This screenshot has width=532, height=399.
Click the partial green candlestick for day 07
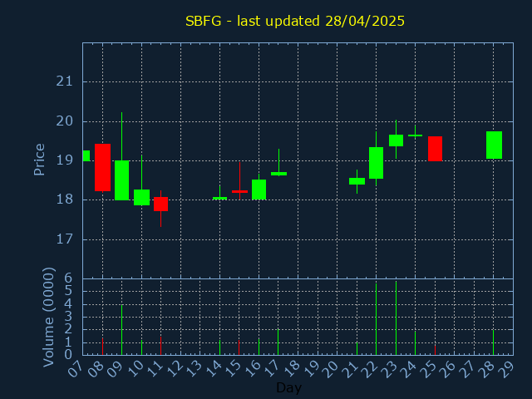coord(86,155)
